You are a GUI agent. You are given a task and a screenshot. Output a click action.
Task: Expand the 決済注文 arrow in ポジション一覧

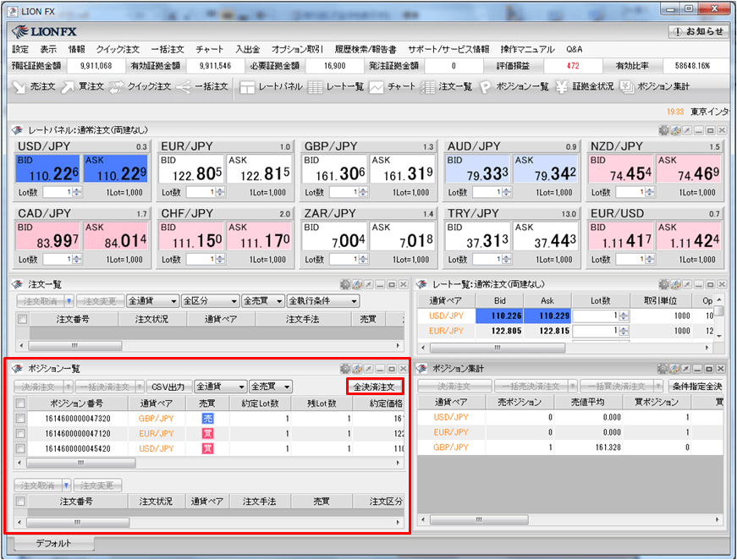pyautogui.click(x=69, y=387)
